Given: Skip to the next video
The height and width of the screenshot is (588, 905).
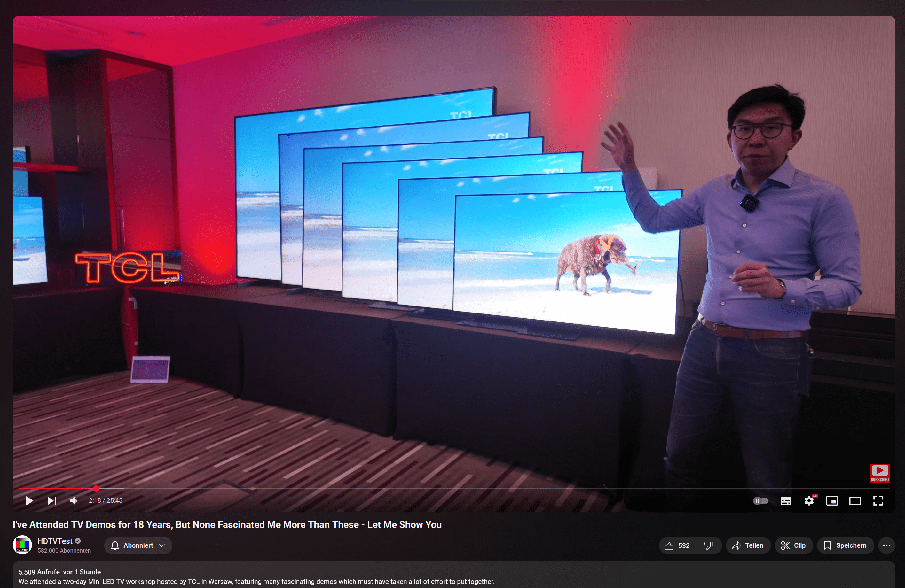Looking at the screenshot, I should pyautogui.click(x=52, y=500).
